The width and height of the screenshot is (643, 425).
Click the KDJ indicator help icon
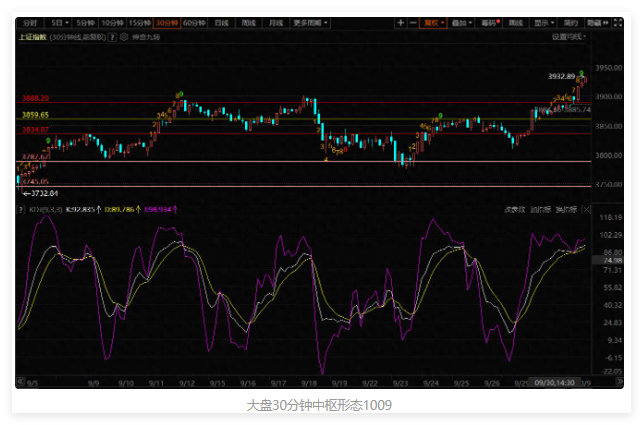click(21, 210)
